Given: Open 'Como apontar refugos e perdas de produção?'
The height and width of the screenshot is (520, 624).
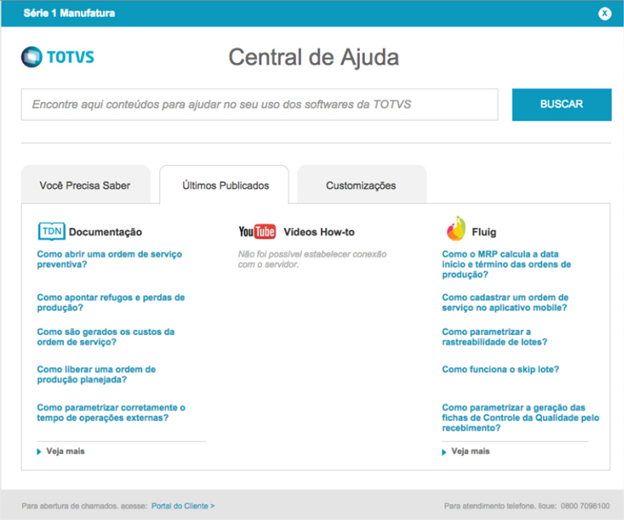Looking at the screenshot, I should click(x=111, y=302).
